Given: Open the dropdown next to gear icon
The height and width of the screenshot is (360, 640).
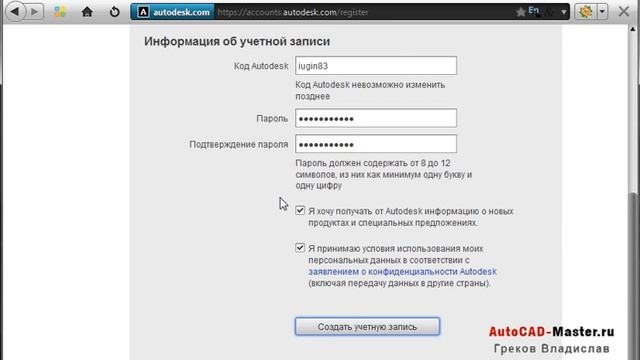Looking at the screenshot, I should click(x=602, y=12).
